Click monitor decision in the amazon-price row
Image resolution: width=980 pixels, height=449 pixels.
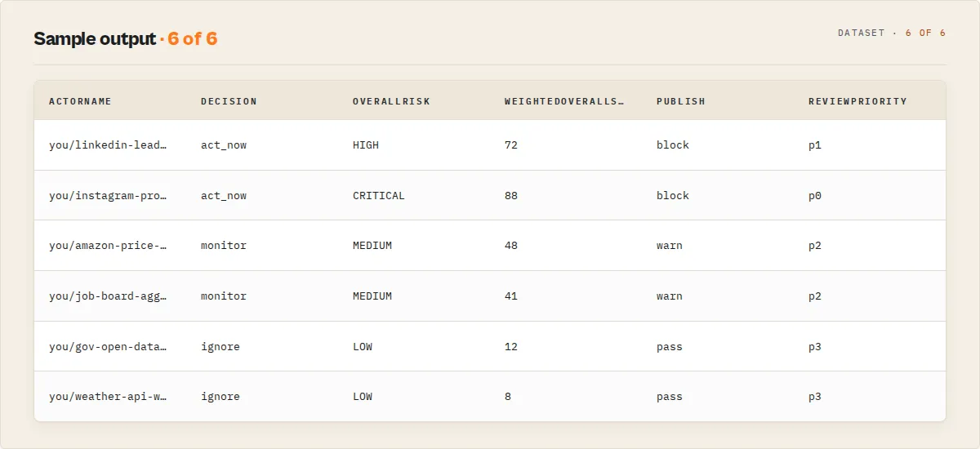coord(224,246)
